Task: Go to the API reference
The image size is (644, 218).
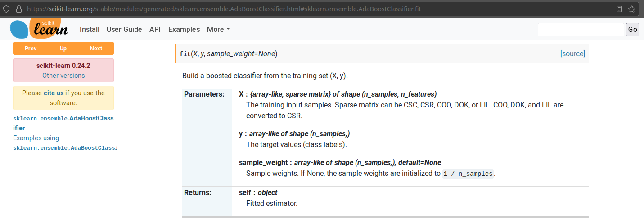Action: pos(155,29)
